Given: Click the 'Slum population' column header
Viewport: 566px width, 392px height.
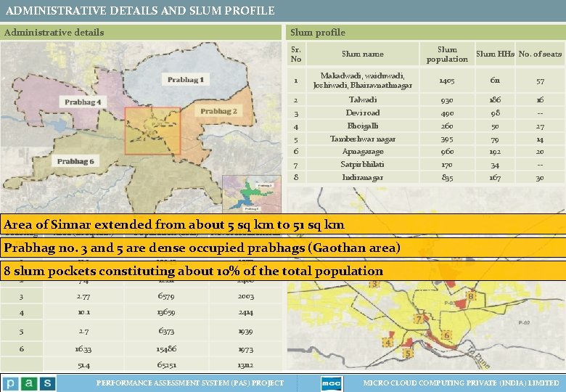Looking at the screenshot, I should [447, 54].
